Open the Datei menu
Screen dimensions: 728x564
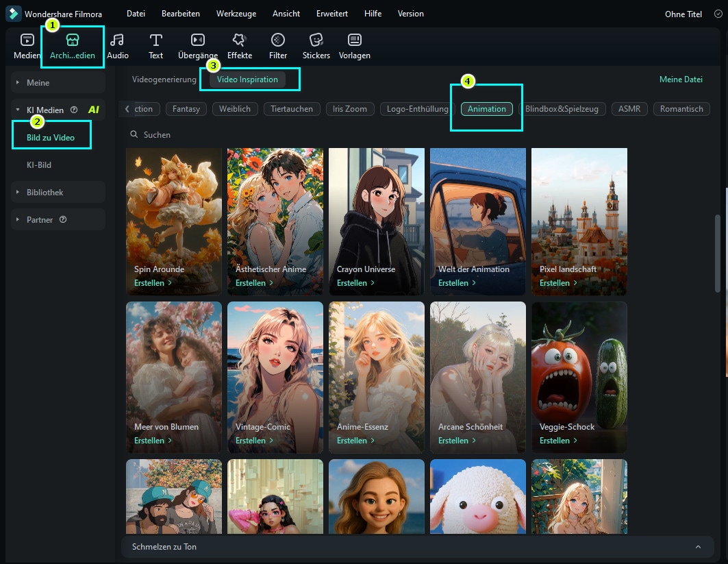click(x=136, y=14)
